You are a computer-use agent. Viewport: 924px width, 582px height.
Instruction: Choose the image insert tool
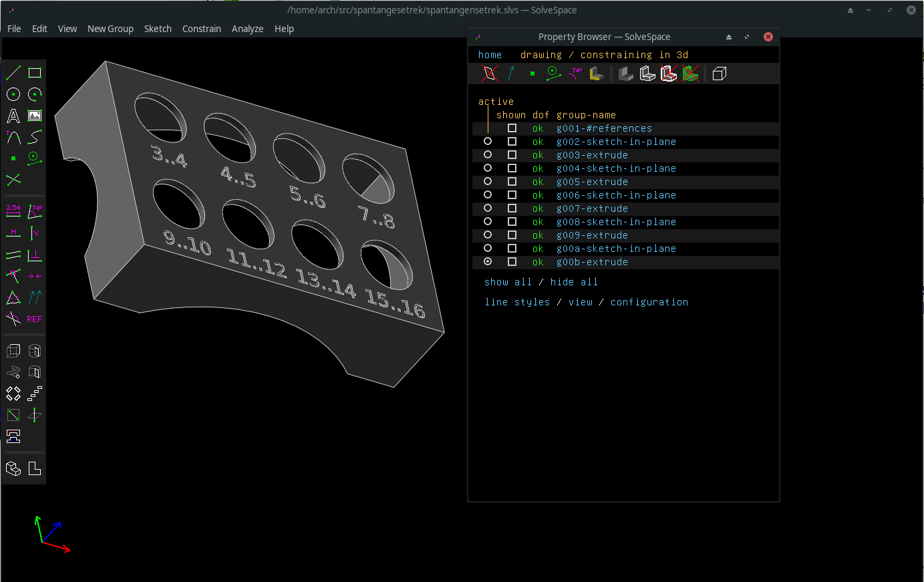click(x=35, y=116)
